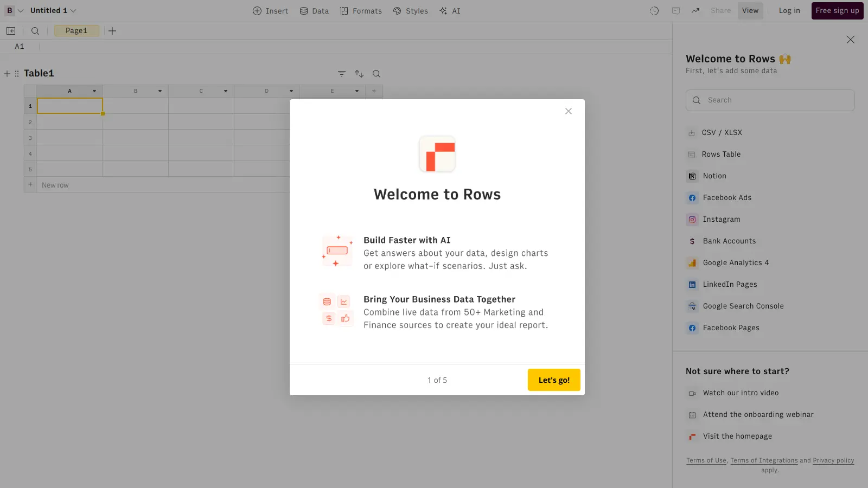Click the trend chart icon in top bar

pos(695,11)
